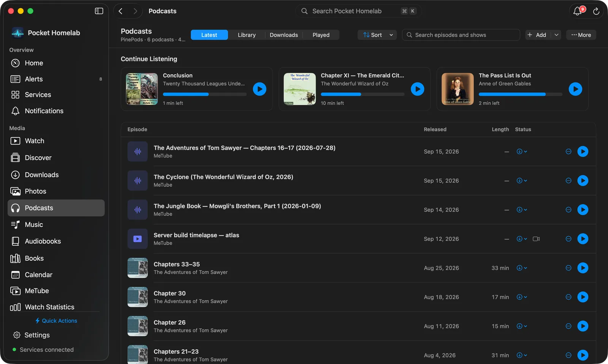Click the Add button
The height and width of the screenshot is (364, 608).
pos(537,35)
